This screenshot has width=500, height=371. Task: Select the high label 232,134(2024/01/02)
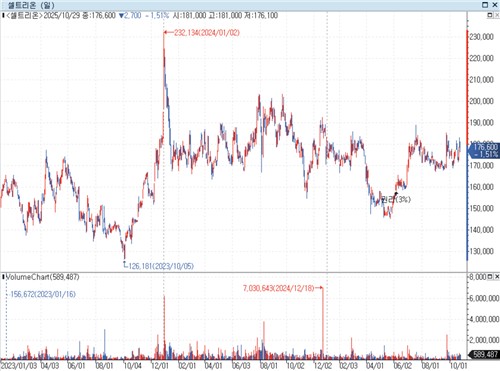click(x=206, y=33)
